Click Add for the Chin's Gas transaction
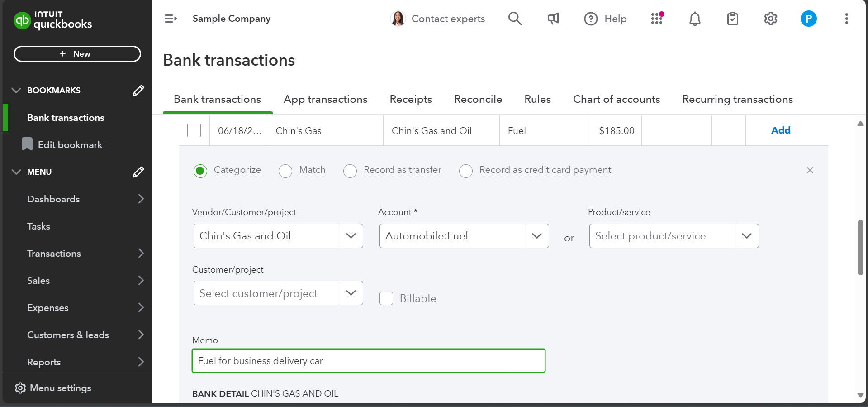The image size is (868, 407). tap(781, 130)
